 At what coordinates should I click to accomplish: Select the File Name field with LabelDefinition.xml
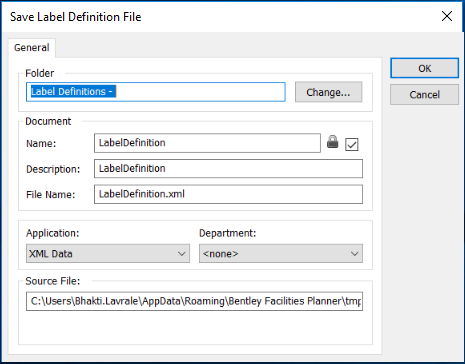coord(228,194)
